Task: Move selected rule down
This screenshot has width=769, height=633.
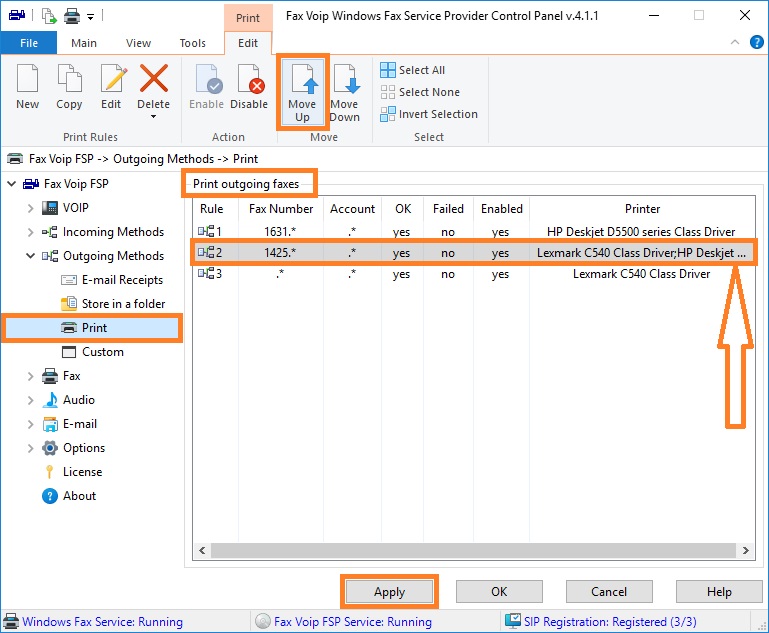Action: tap(345, 92)
